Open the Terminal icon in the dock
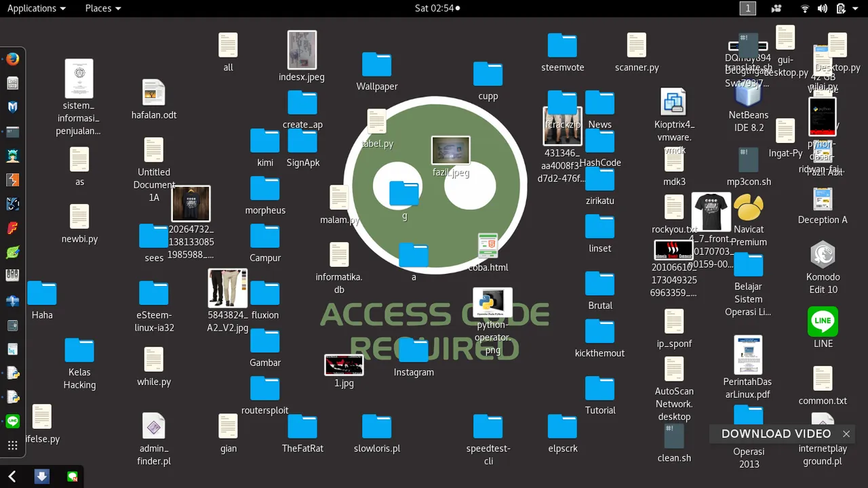The image size is (868, 488). click(x=12, y=131)
